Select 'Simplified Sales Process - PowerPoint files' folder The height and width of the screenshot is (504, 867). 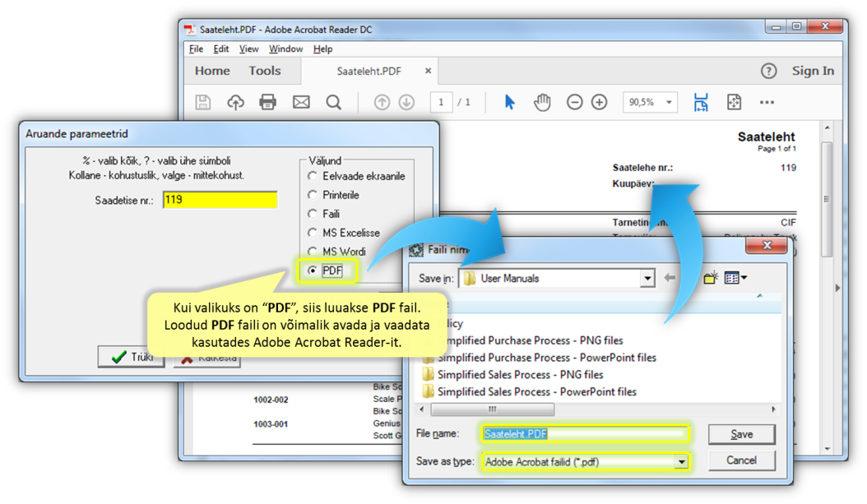pos(529,392)
